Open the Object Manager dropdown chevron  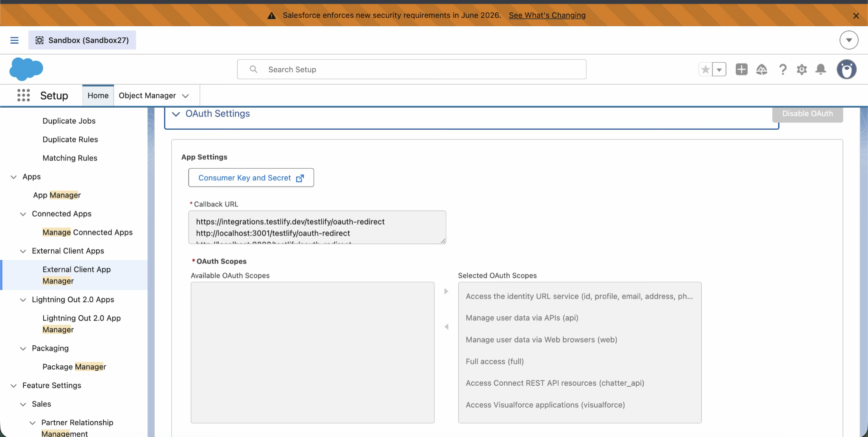185,96
